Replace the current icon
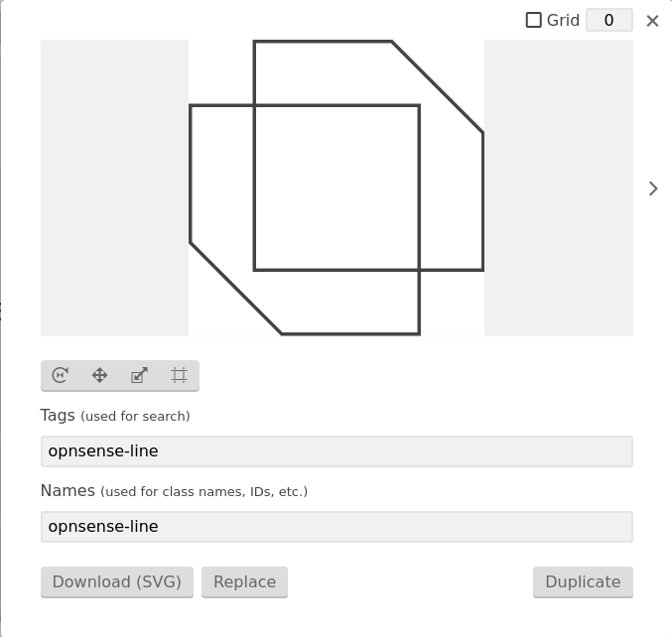672x637 pixels. click(244, 581)
